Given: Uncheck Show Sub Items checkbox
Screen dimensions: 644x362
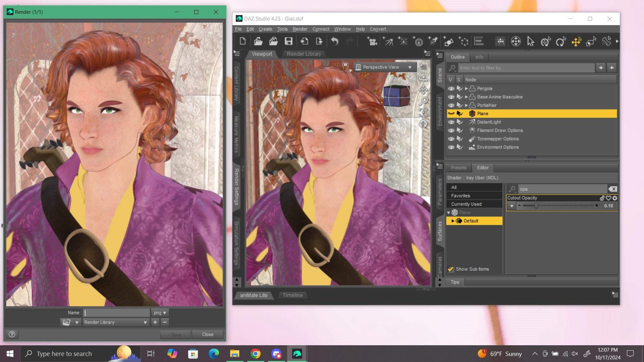Looking at the screenshot, I should point(451,269).
